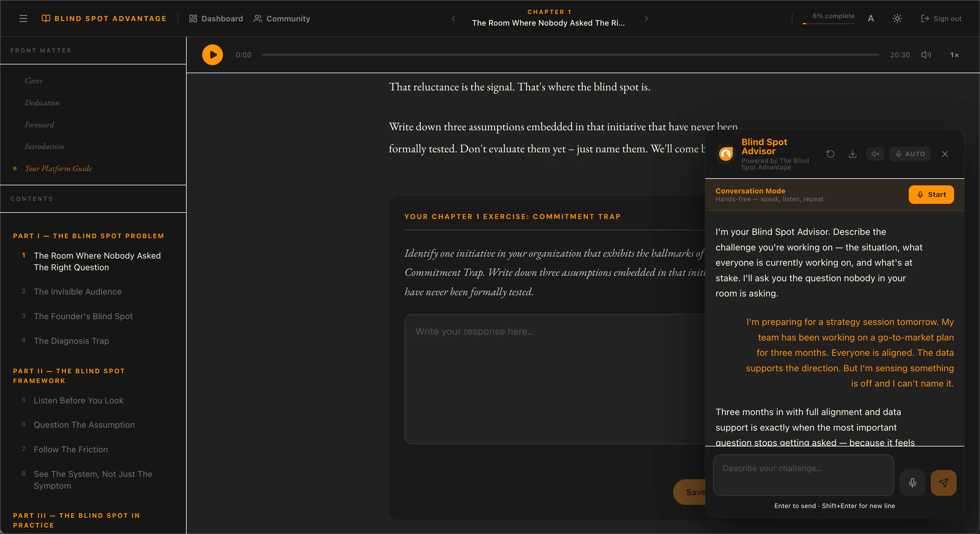Mute the audio player volume

pos(926,55)
